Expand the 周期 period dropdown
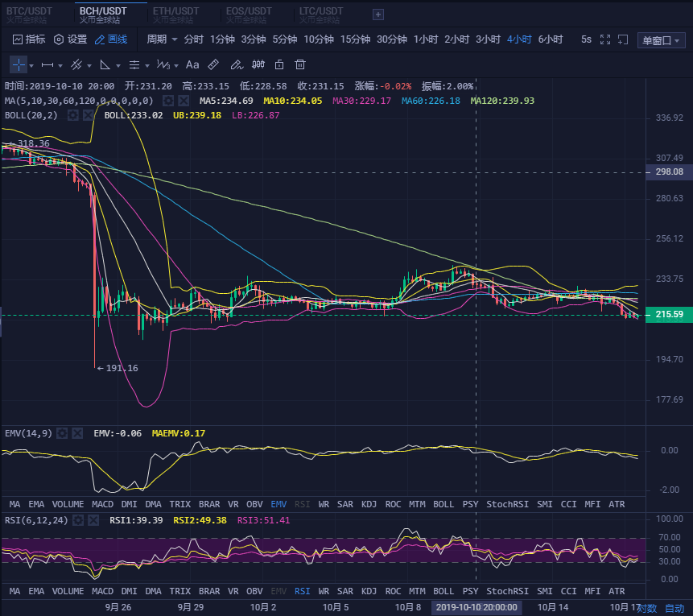693x616 pixels. coord(162,39)
